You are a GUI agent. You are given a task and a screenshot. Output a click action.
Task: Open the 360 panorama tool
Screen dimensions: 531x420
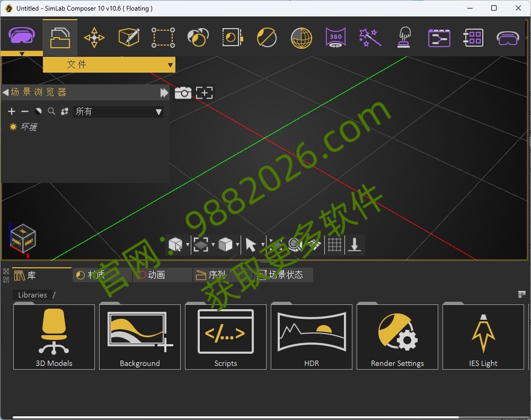335,37
